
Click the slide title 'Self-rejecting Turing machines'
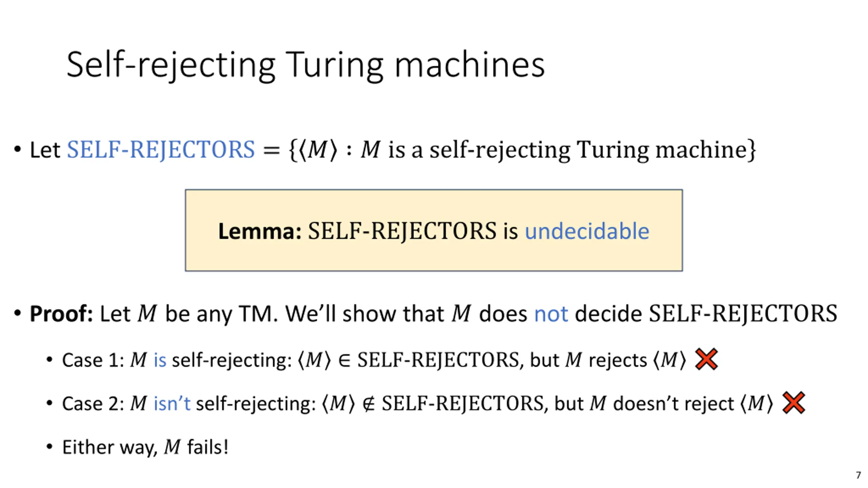[305, 65]
